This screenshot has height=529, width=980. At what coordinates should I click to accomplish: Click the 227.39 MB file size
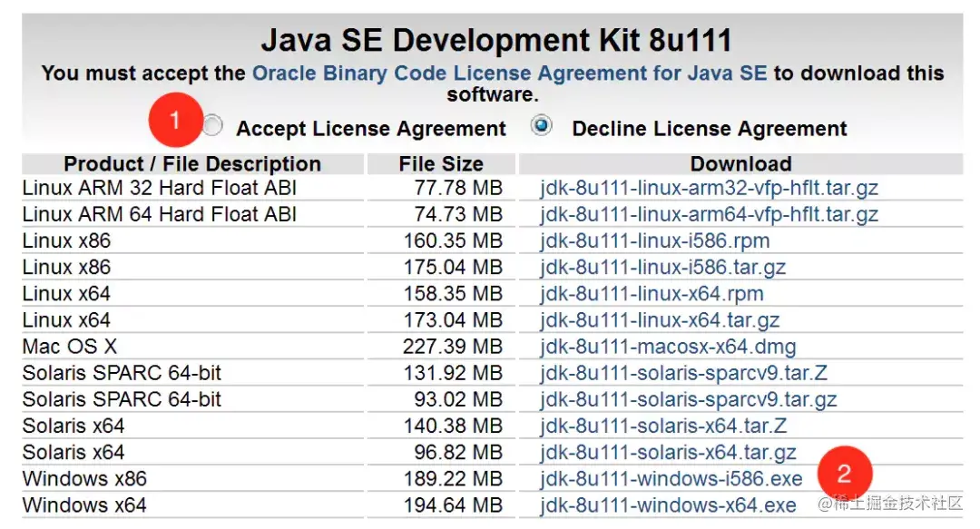(x=453, y=347)
